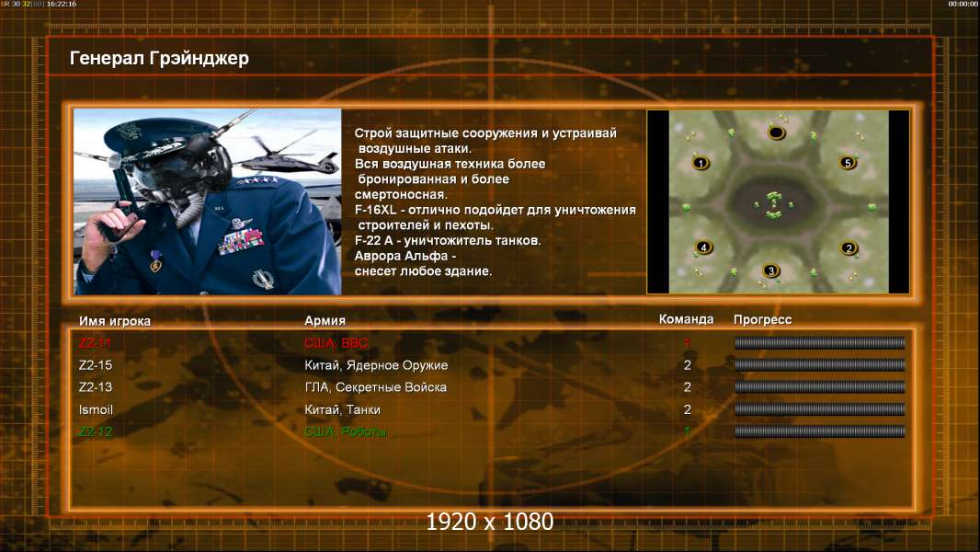
Task: Select player name Z2-11 in red
Action: click(95, 343)
